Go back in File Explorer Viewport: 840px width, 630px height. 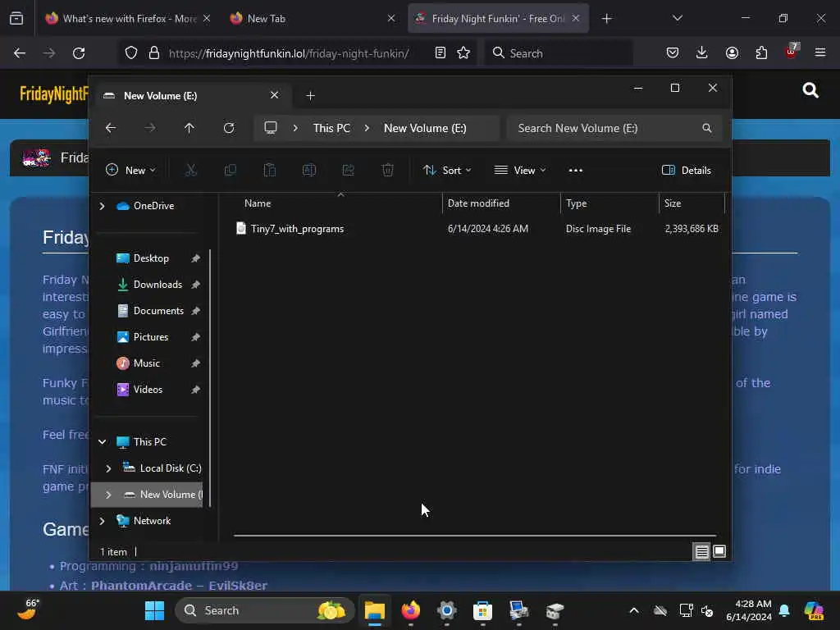[x=111, y=128]
